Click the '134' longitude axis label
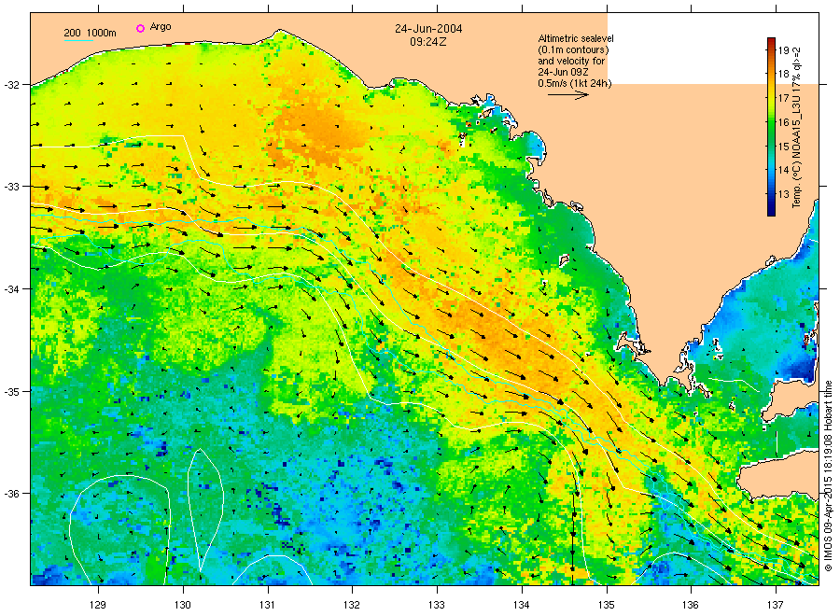The height and width of the screenshot is (616, 840). coord(521,605)
